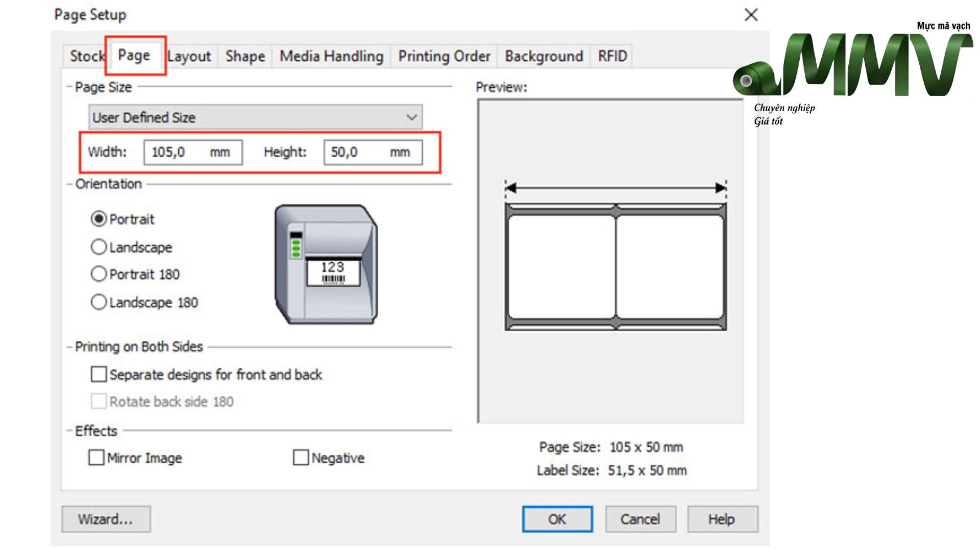The height and width of the screenshot is (551, 980).
Task: Switch to the Stock tab
Action: (x=86, y=56)
